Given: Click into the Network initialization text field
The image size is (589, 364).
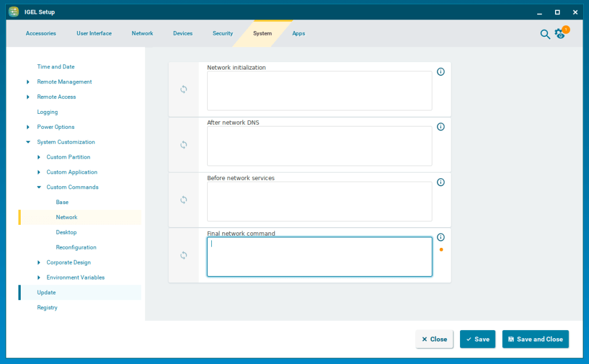Looking at the screenshot, I should point(319,91).
